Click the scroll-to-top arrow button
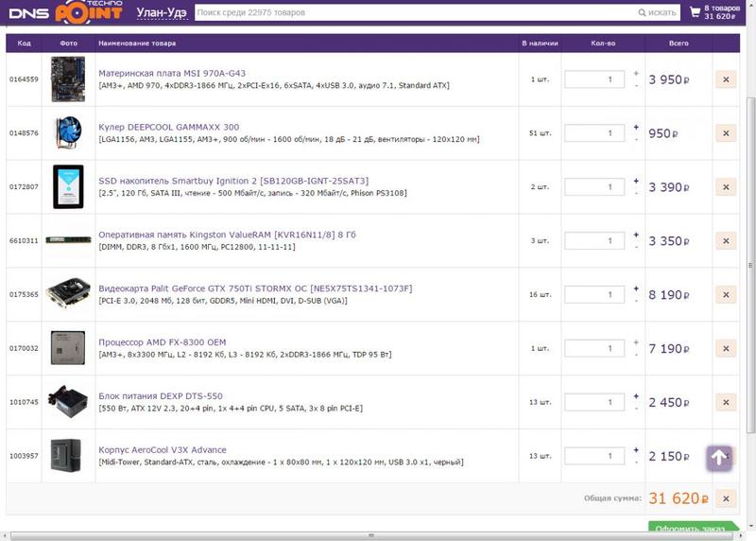 click(x=719, y=458)
